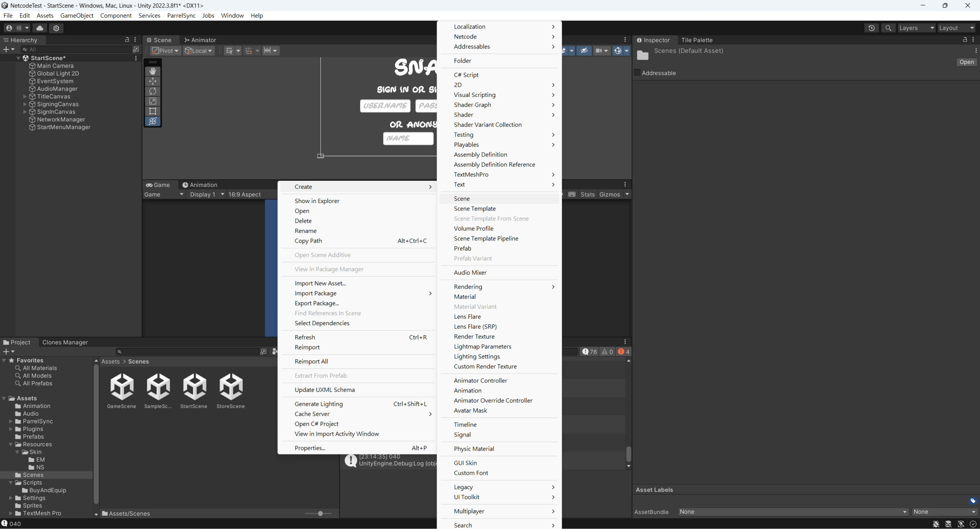The height and width of the screenshot is (529, 980).
Task: Switch to the Clones Manager tab
Action: coord(65,342)
